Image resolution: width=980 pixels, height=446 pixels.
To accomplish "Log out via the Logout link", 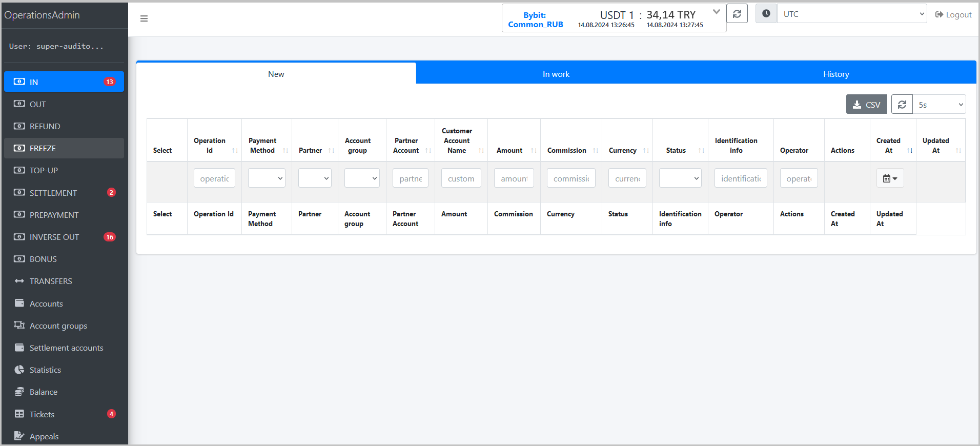I will pyautogui.click(x=953, y=15).
